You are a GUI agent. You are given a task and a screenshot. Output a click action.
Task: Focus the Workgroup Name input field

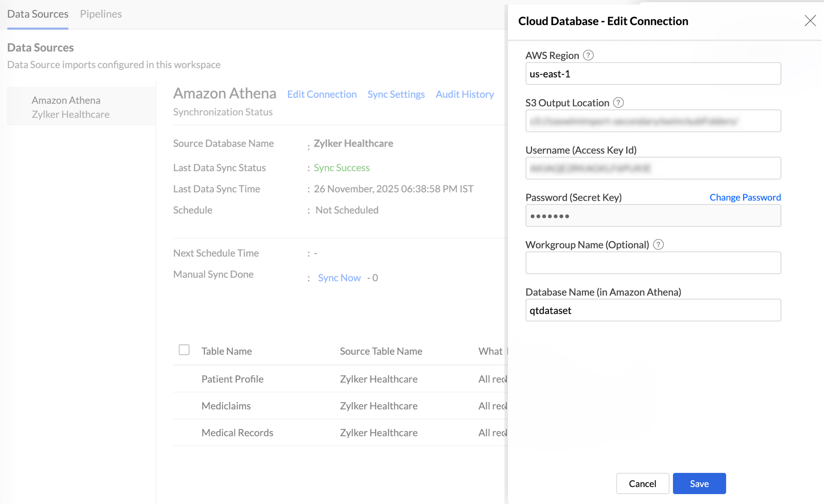point(653,263)
